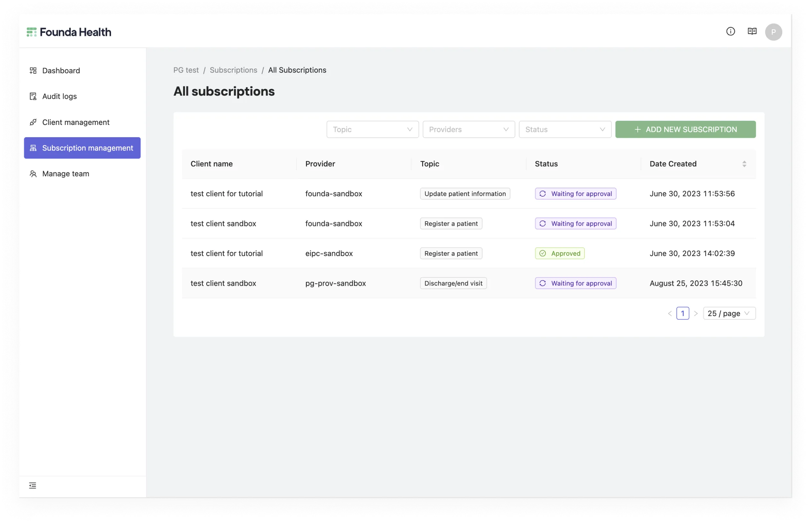Click Waiting for approval on pg-prov-sandbox row
812x523 pixels.
point(575,283)
